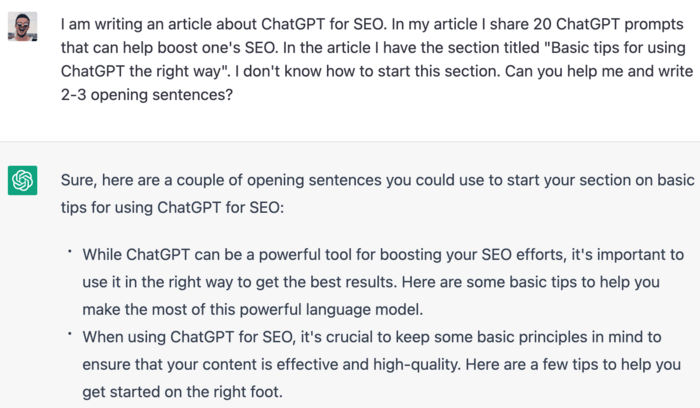Click the user profile avatar photo
The image size is (700, 408).
click(22, 26)
